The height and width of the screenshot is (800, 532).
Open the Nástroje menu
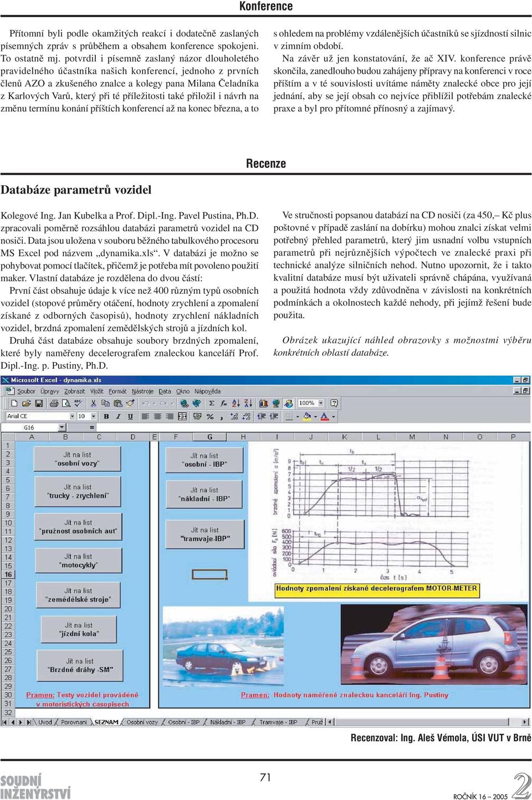tap(143, 391)
